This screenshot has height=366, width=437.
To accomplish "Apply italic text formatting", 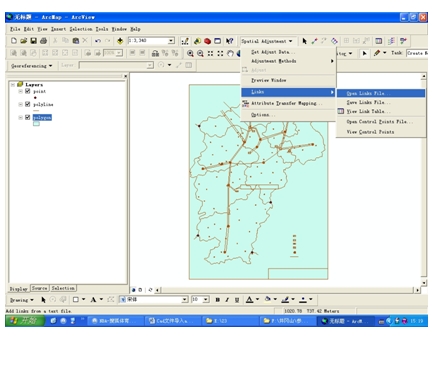I will point(227,300).
